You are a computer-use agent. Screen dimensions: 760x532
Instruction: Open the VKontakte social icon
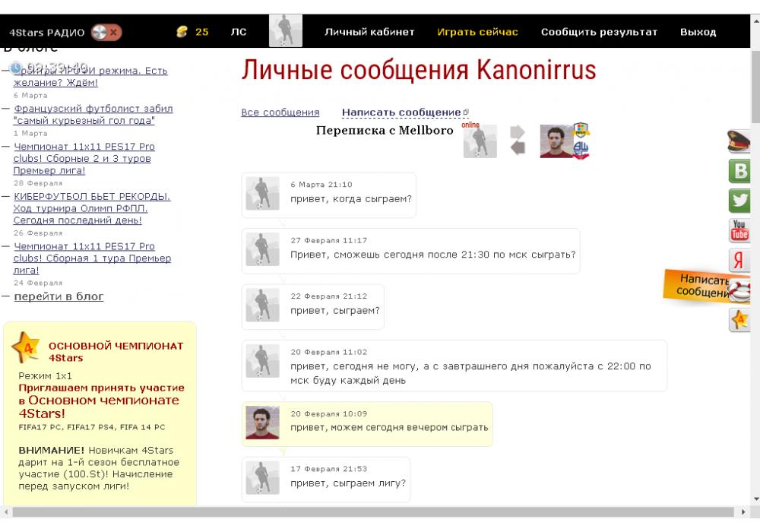click(x=739, y=170)
